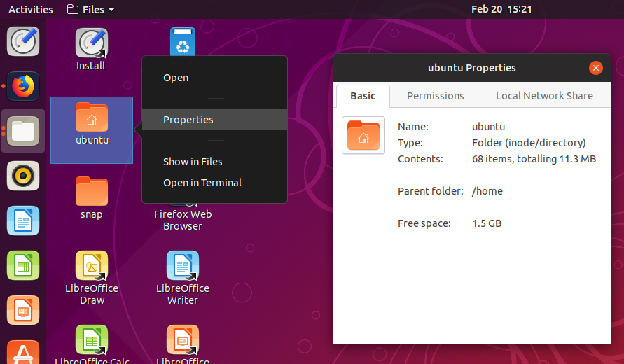The image size is (624, 364).
Task: Switch to the Local Network Share tab
Action: coord(544,96)
